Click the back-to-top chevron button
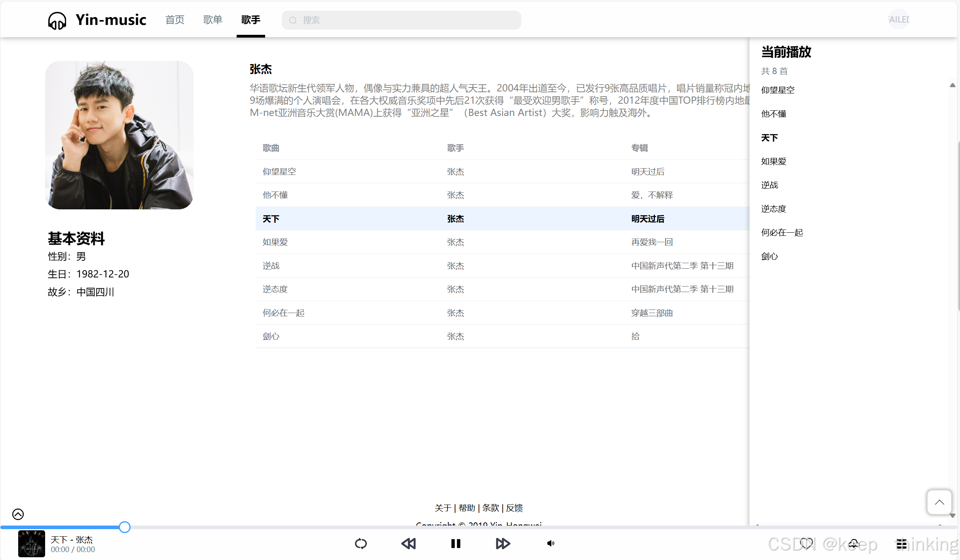960x560 pixels. point(939,502)
